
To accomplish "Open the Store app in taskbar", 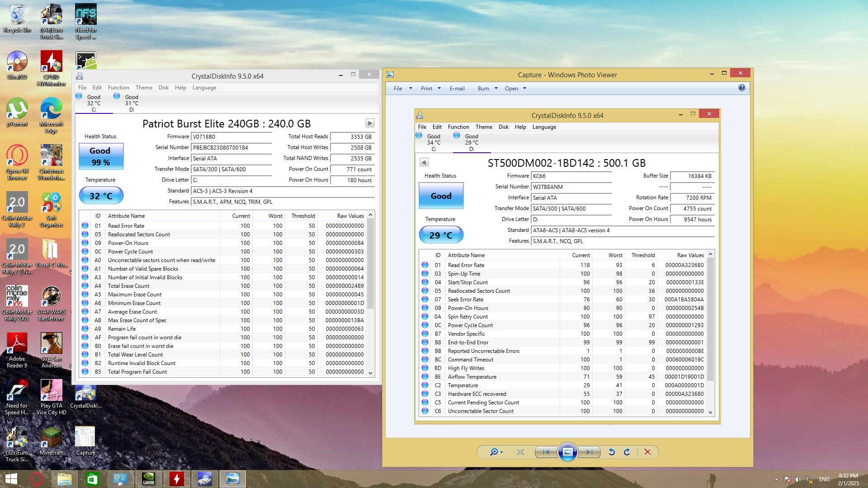I will [x=92, y=479].
